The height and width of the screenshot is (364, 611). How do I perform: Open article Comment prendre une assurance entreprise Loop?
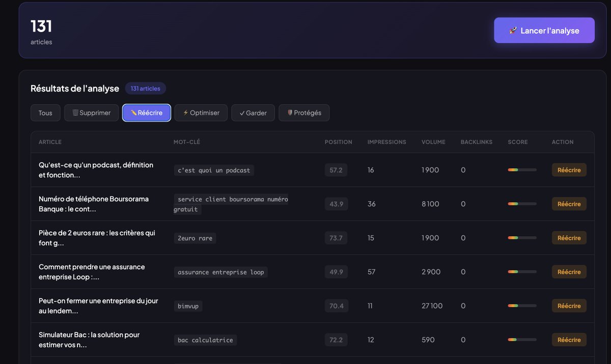92,272
